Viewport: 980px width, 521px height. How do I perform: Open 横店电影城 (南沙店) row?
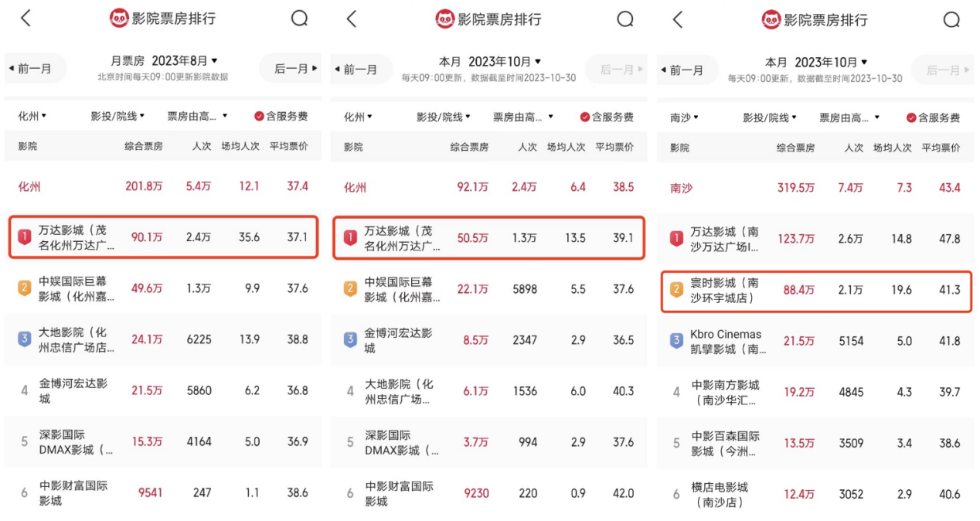coord(815,494)
